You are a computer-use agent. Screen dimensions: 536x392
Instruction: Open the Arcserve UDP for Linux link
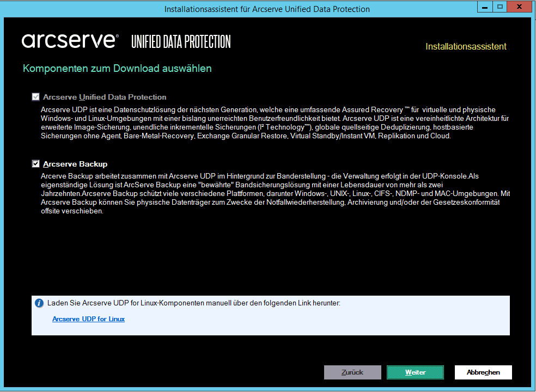pyautogui.click(x=89, y=319)
